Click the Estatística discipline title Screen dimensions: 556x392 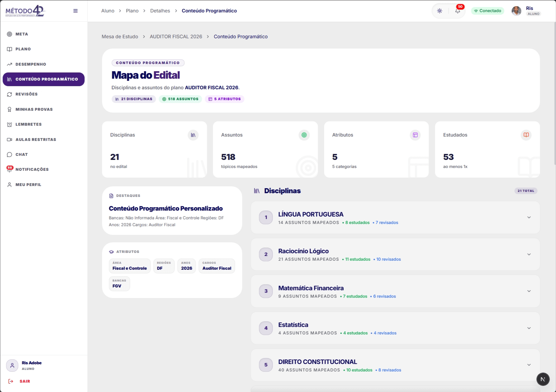(x=293, y=325)
